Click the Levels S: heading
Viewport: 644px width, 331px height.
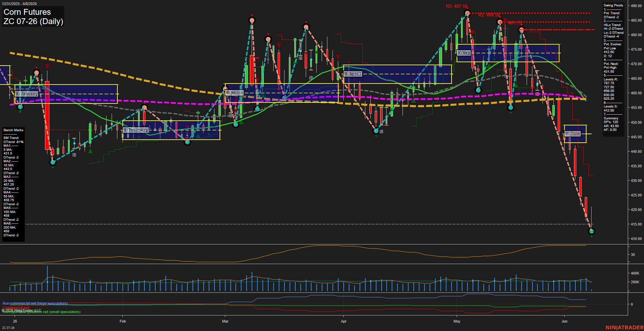611,107
